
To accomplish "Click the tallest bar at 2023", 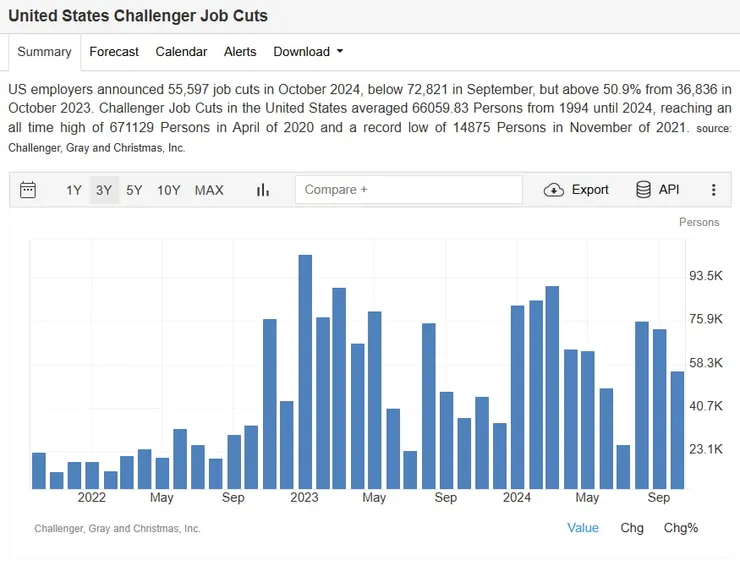I will click(x=305, y=370).
